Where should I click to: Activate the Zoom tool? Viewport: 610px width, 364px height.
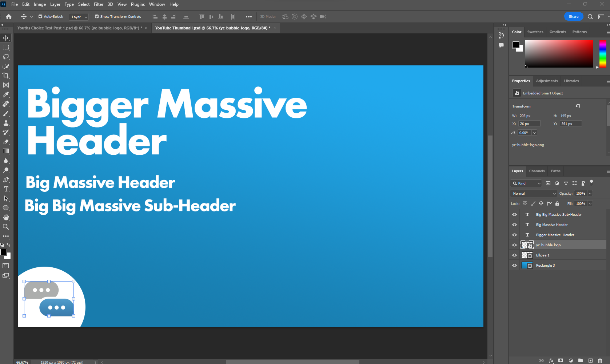tap(6, 227)
